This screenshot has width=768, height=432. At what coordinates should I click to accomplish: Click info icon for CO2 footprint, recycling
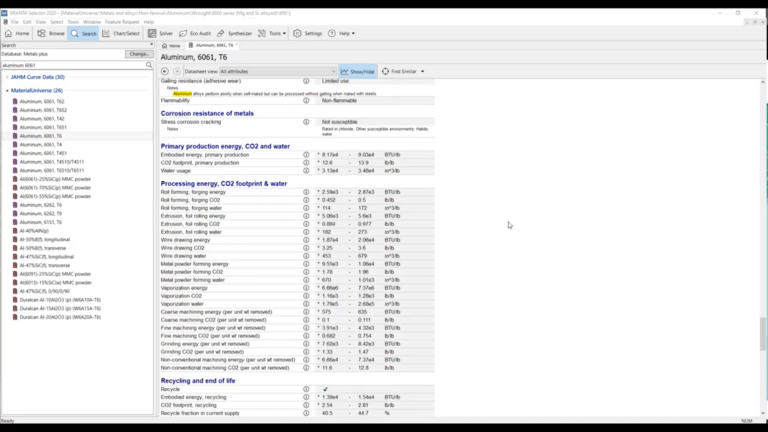click(306, 405)
